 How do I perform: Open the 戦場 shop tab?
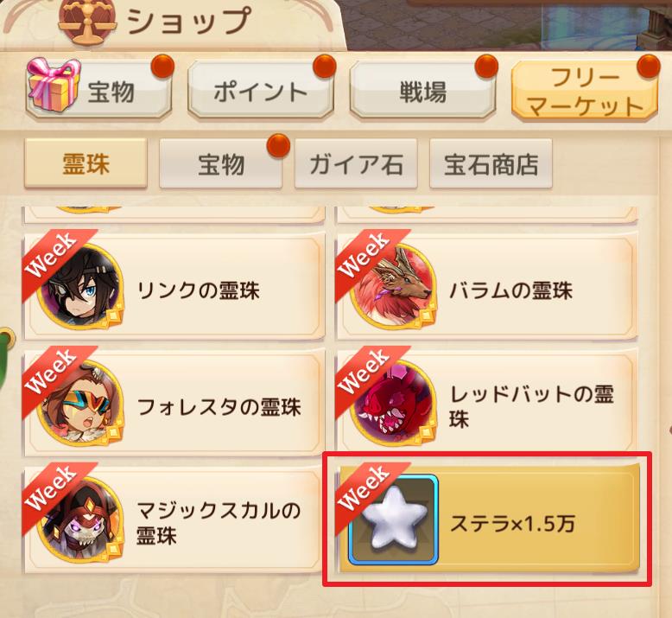422,91
